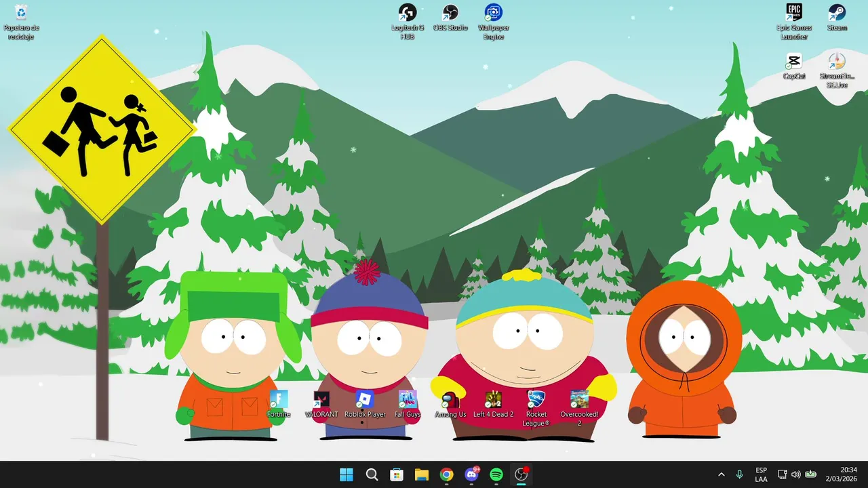The image size is (868, 488).
Task: Select the CapCut desktop icon
Action: coord(794,66)
